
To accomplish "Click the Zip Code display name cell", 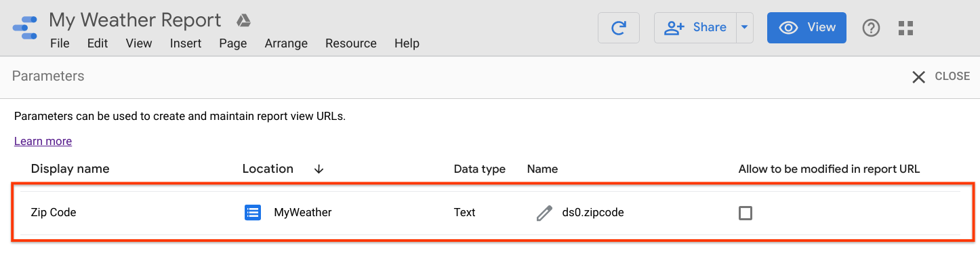I will pyautogui.click(x=54, y=212).
